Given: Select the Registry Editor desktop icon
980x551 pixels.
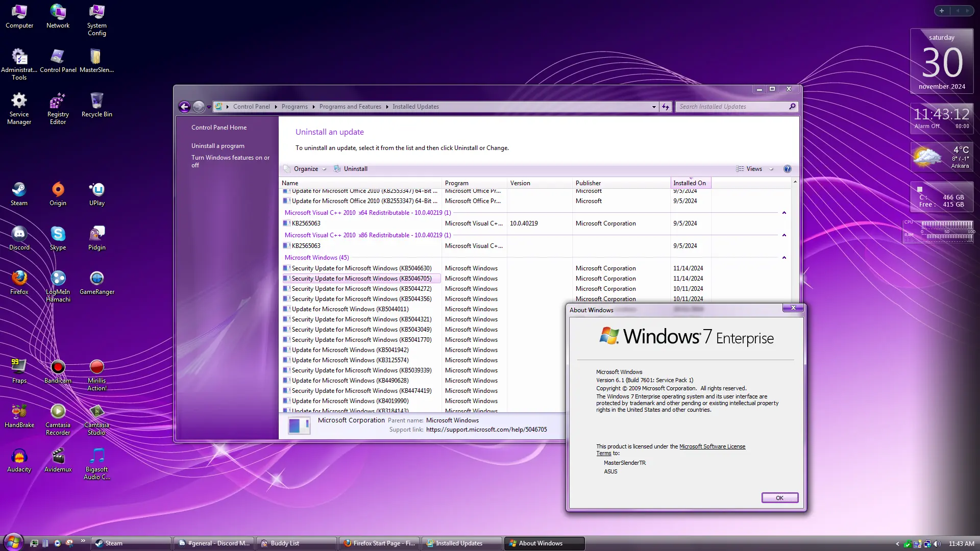Looking at the screenshot, I should tap(58, 109).
